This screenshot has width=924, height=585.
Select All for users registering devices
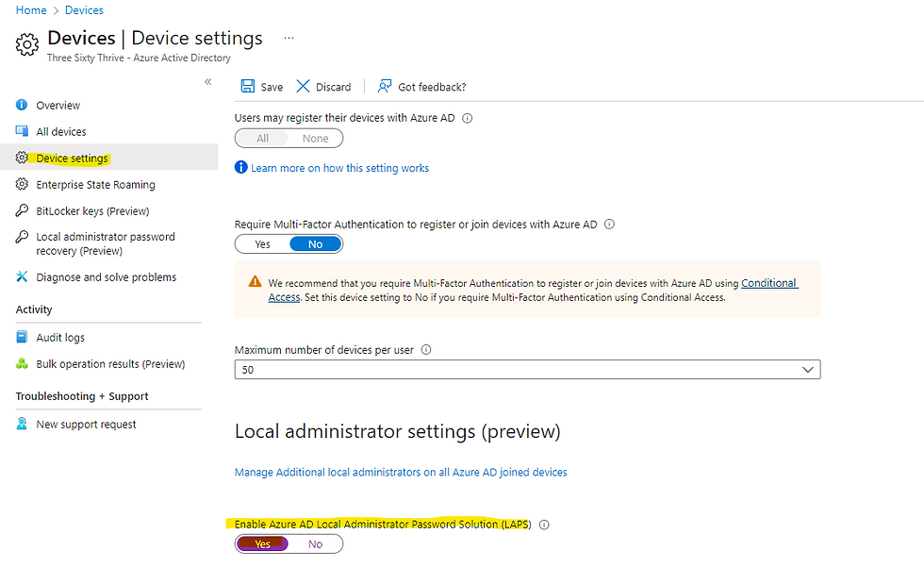click(x=262, y=138)
